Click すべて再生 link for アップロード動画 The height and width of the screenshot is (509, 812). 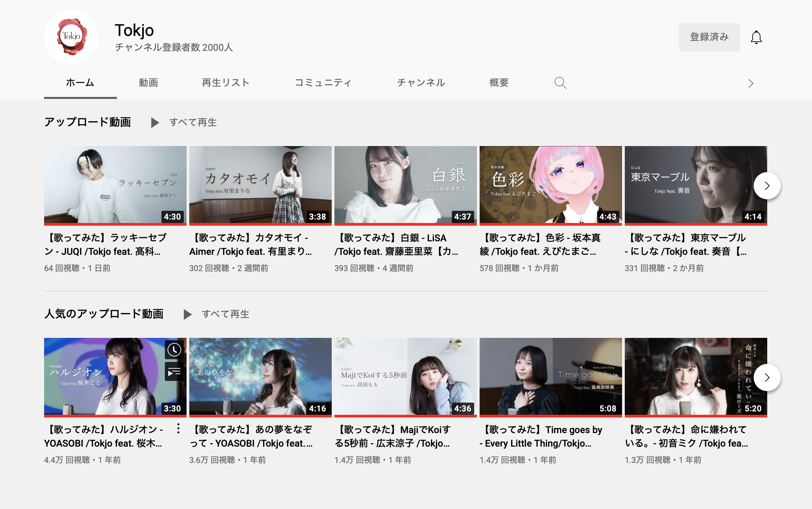[193, 122]
